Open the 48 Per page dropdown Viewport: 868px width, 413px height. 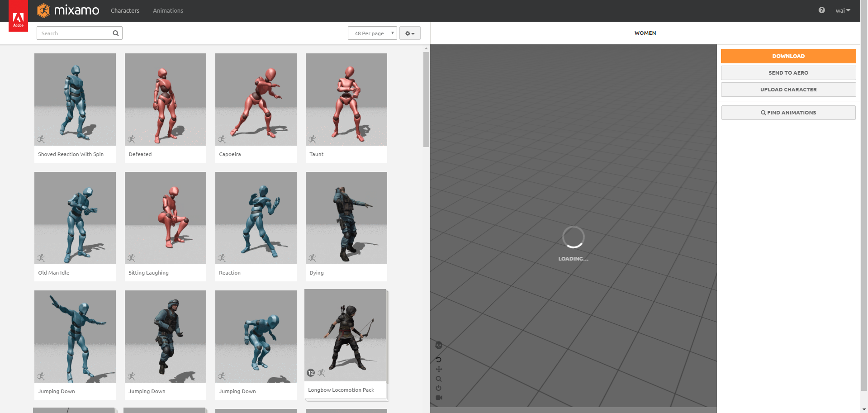click(372, 33)
